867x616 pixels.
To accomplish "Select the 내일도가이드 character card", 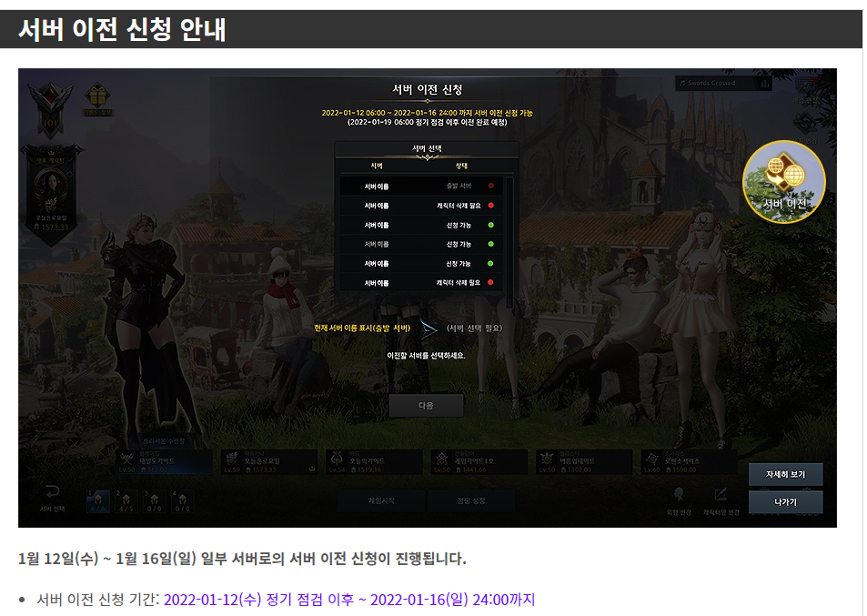I will pos(165,461).
